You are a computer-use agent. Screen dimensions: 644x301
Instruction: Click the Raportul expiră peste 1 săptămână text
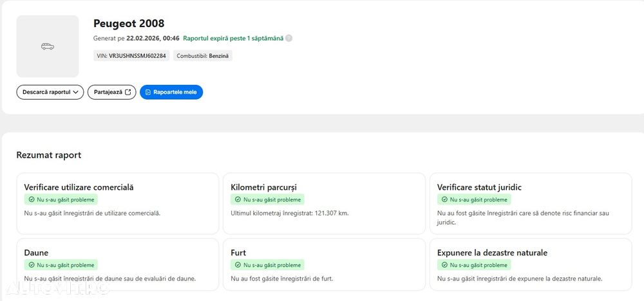233,38
